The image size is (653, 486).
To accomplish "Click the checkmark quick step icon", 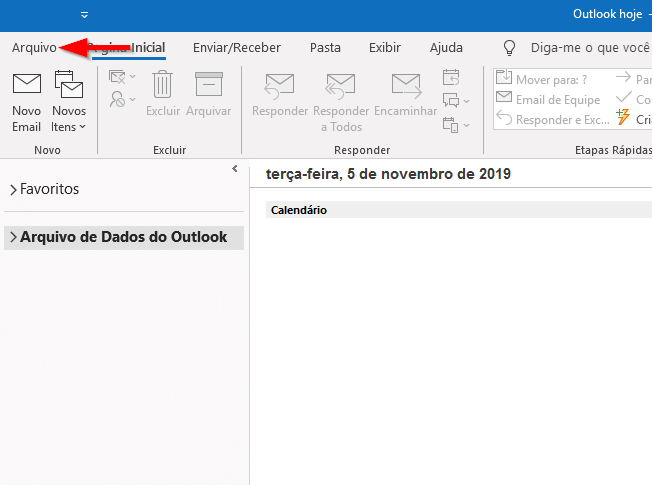I will pyautogui.click(x=623, y=98).
